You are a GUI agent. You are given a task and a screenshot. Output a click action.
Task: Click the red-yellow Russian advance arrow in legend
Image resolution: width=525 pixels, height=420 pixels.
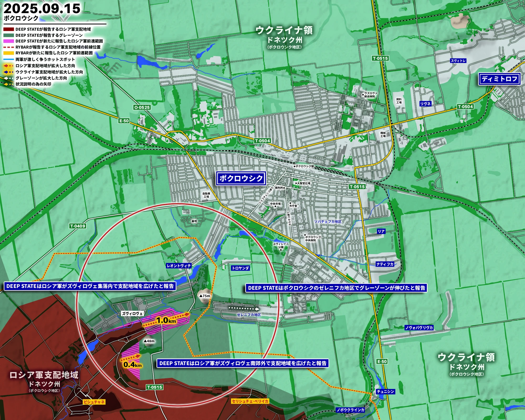pos(8,66)
